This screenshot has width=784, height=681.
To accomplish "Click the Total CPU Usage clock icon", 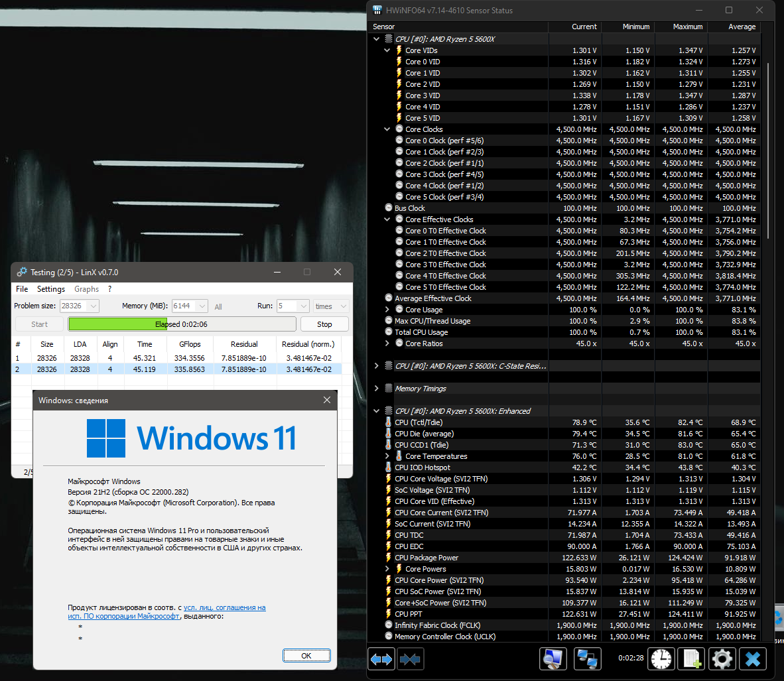I will [x=389, y=332].
